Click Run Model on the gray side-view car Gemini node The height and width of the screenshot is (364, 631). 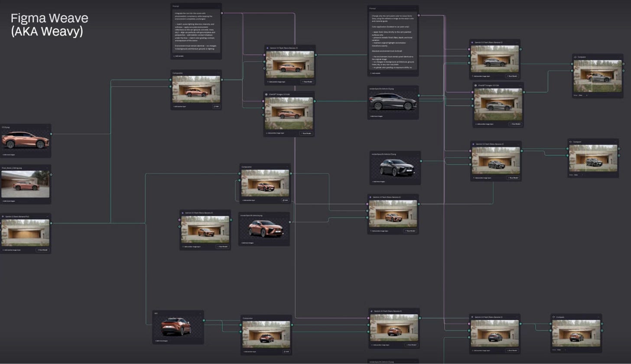512,76
